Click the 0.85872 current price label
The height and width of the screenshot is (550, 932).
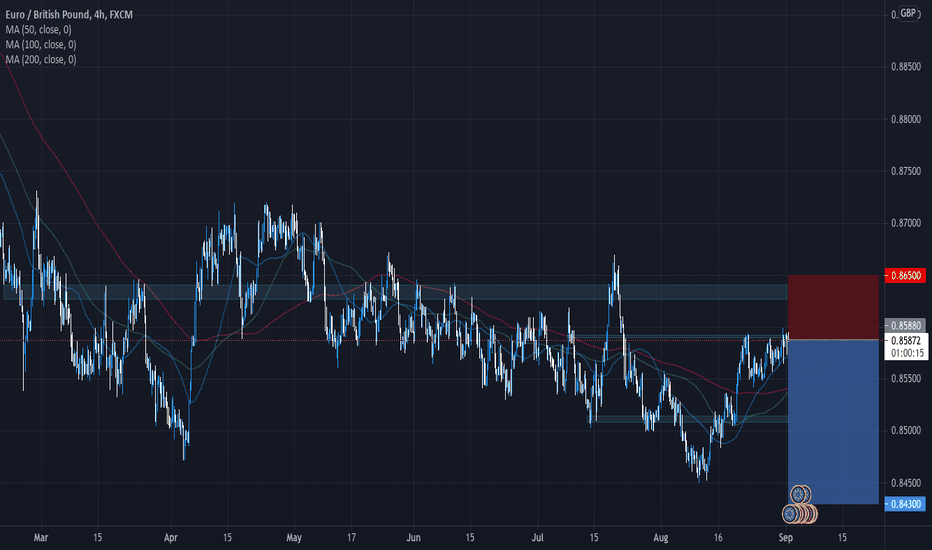906,341
